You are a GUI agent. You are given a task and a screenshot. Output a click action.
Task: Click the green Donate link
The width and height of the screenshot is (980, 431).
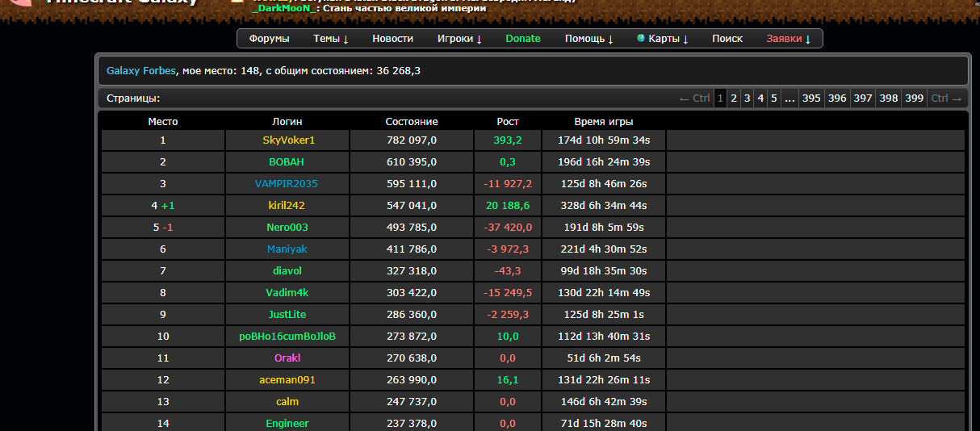coord(523,39)
